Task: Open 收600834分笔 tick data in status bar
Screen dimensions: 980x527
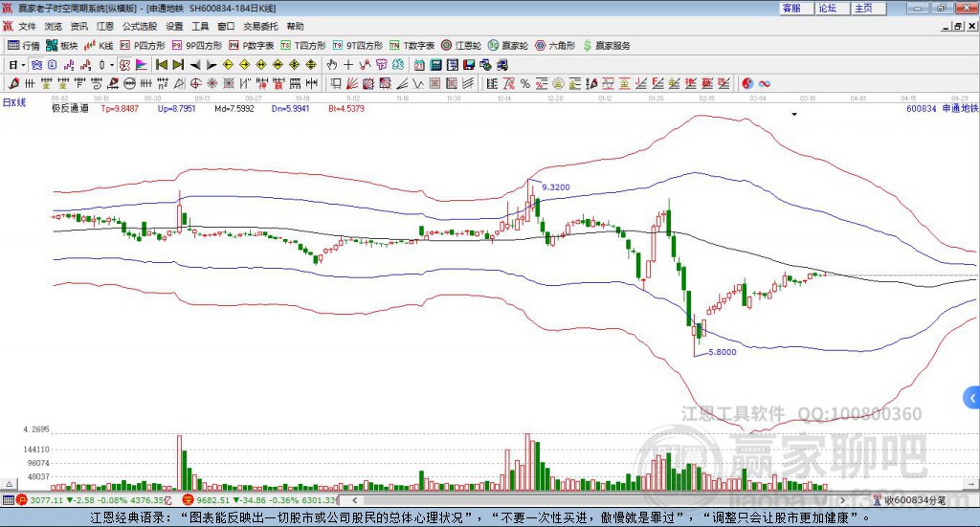Action: click(x=910, y=500)
